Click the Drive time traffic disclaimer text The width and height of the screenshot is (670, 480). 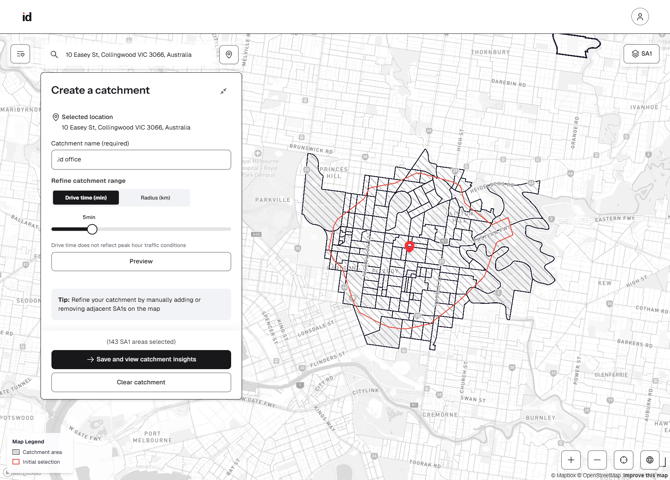(118, 245)
